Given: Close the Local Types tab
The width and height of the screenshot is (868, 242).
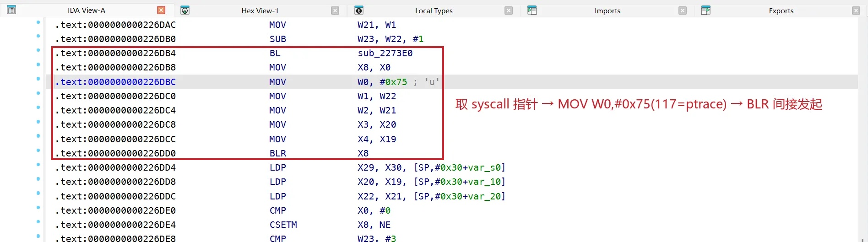Looking at the screenshot, I should [x=509, y=11].
